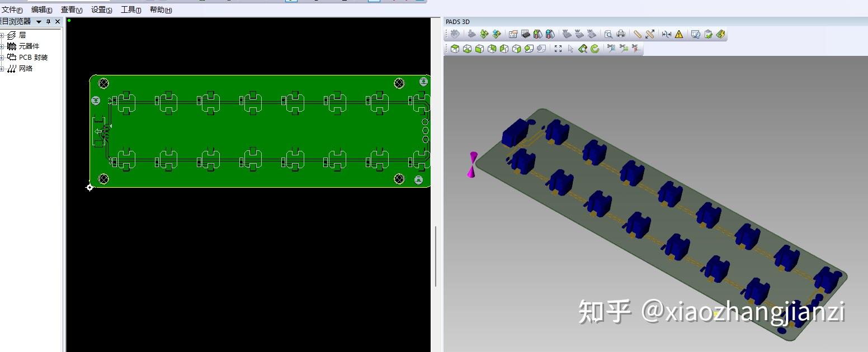Click the zoom magnifier board icon
868x352 pixels.
click(x=582, y=49)
